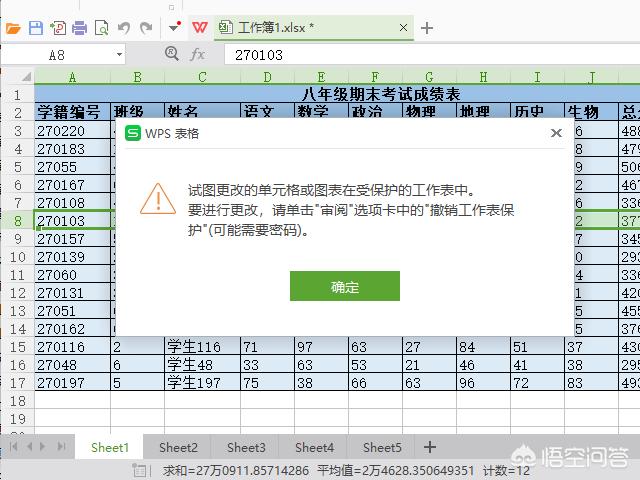Select column A header
The height and width of the screenshot is (480, 640).
(72, 77)
